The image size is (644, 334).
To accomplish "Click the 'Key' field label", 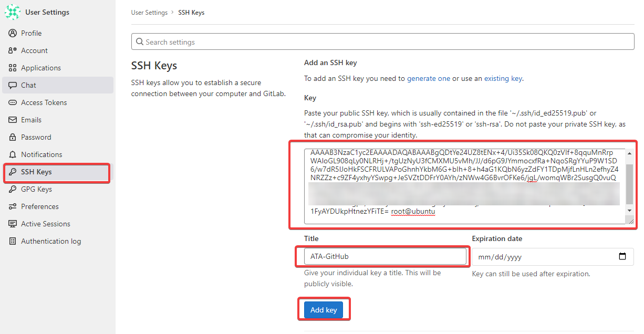I will [x=310, y=98].
